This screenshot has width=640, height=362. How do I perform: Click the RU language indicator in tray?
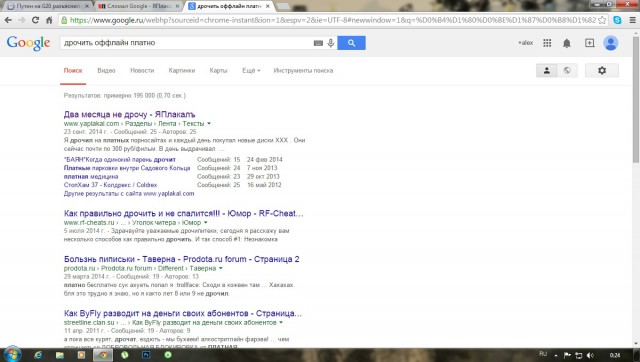point(543,354)
